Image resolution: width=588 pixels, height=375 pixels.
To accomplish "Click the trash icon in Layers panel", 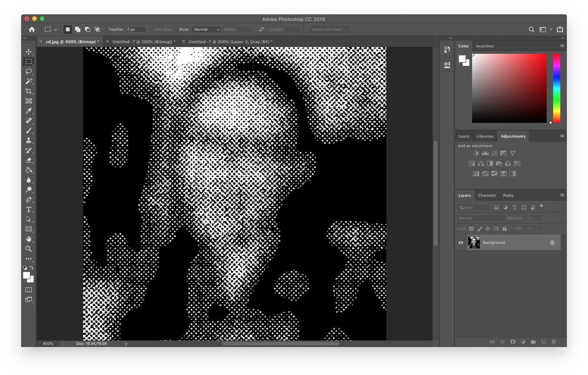I will pyautogui.click(x=554, y=342).
